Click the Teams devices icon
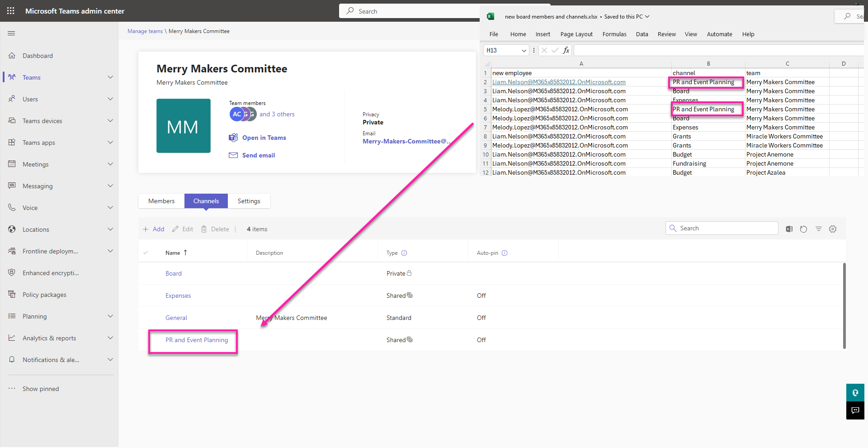This screenshot has width=868, height=448. tap(12, 121)
